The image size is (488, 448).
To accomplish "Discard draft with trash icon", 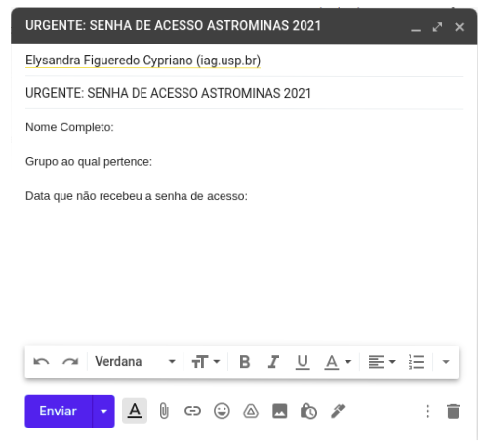I will (x=453, y=411).
